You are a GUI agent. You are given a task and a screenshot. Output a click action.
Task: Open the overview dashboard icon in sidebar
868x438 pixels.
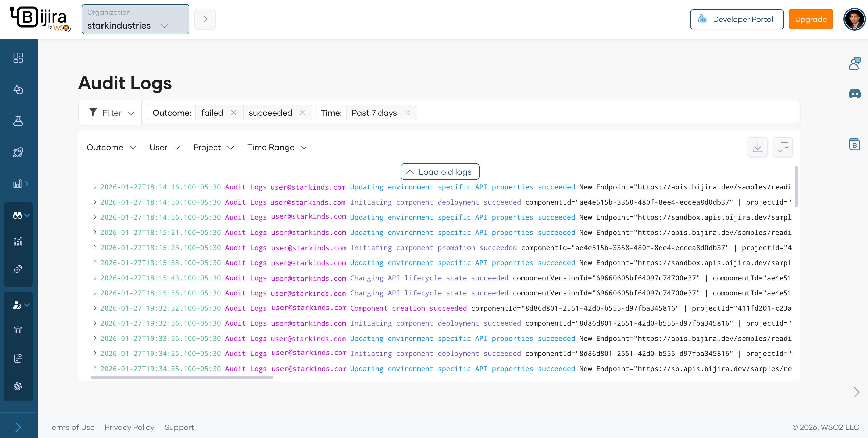tap(18, 58)
